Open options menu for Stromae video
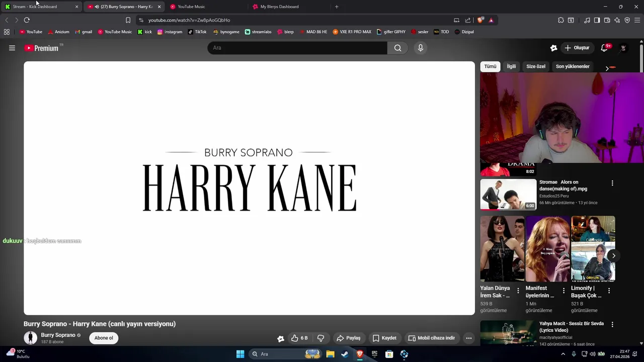Viewport: 644px width, 362px height. (x=612, y=183)
